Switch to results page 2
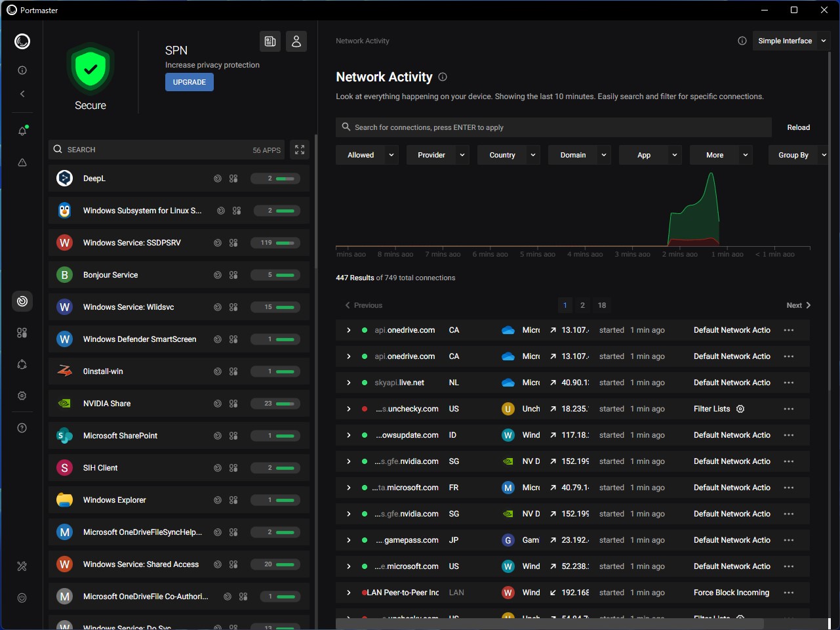The image size is (840, 630). tap(582, 305)
